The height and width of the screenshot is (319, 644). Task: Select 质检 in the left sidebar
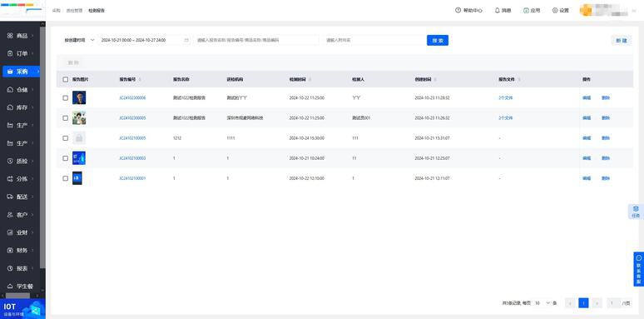(21, 161)
